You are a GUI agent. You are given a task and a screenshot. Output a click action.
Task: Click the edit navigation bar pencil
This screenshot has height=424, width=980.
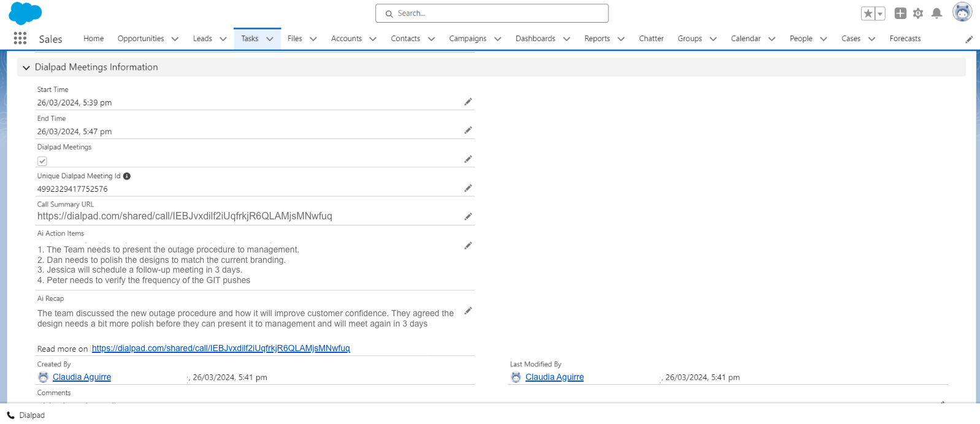pos(969,39)
